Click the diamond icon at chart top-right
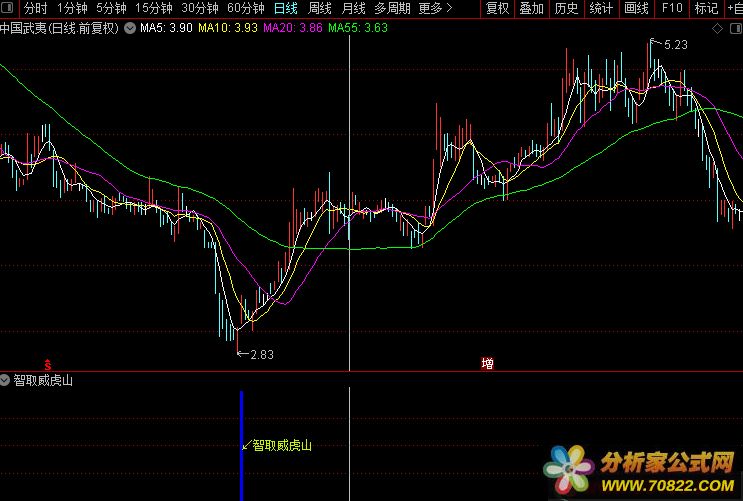 pos(717,29)
